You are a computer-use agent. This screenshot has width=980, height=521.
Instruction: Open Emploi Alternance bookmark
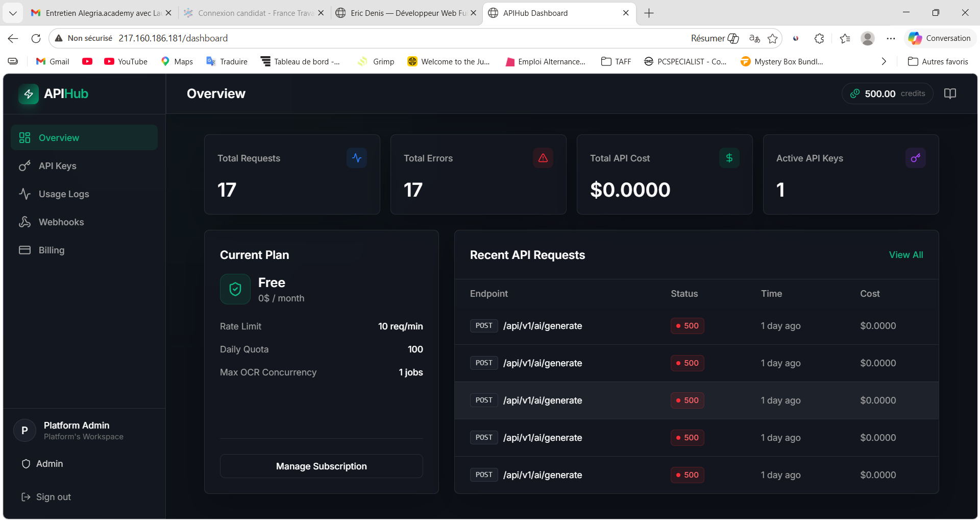tap(545, 61)
